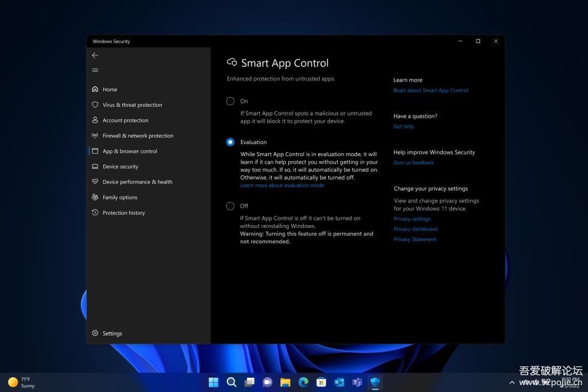Open Task View from the taskbar
Screen dimensions: 588x392
tap(249, 382)
